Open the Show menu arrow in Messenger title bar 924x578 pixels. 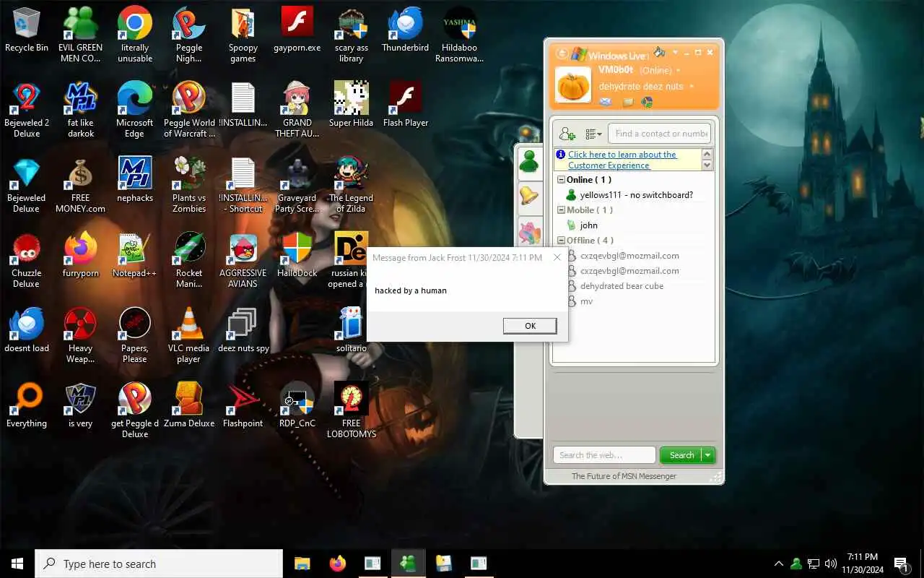point(676,52)
